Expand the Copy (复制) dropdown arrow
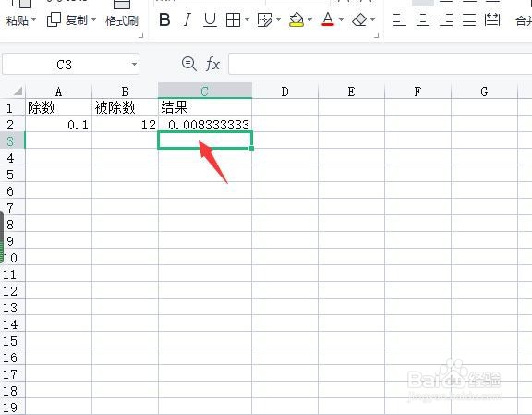 [x=93, y=19]
